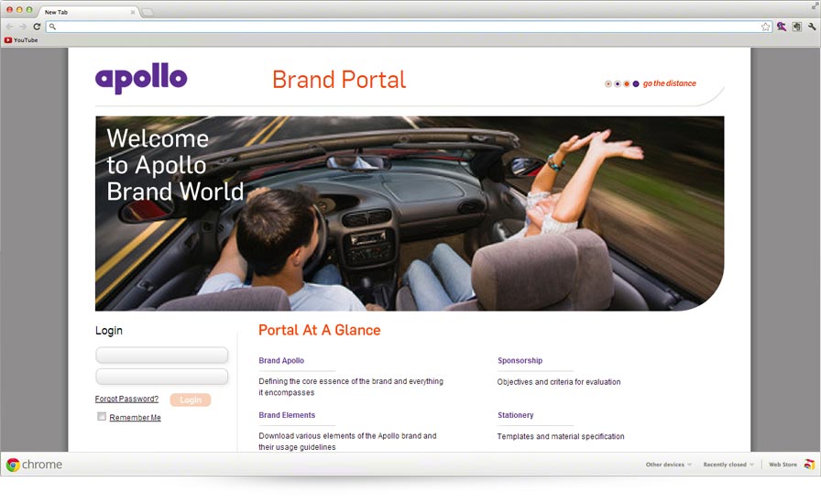This screenshot has height=504, width=821.
Task: Click the first login input field
Action: coord(162,355)
